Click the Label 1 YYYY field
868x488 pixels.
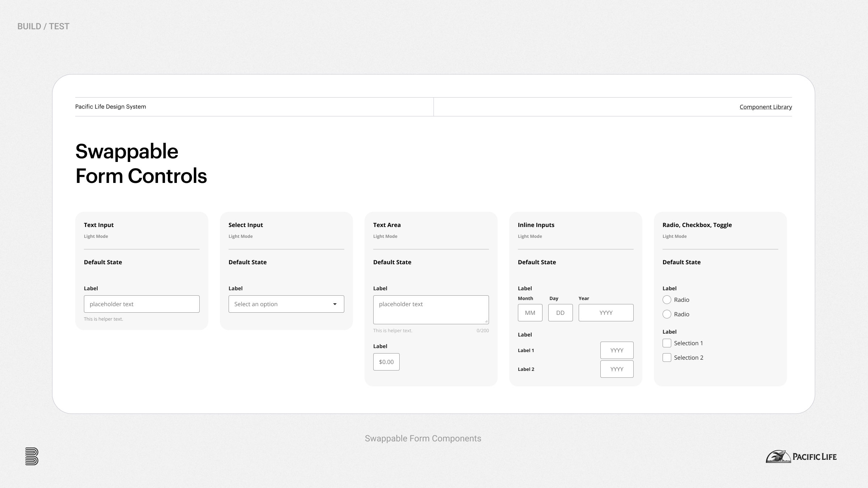[x=617, y=350]
